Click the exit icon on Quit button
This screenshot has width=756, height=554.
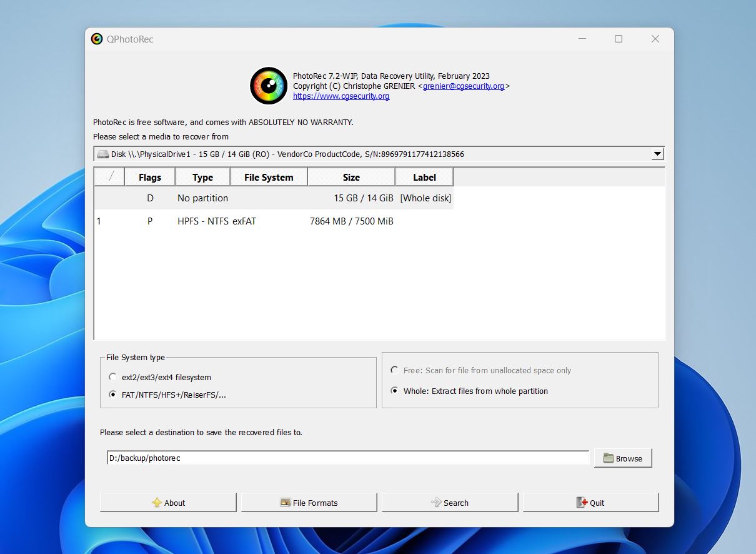pyautogui.click(x=582, y=503)
